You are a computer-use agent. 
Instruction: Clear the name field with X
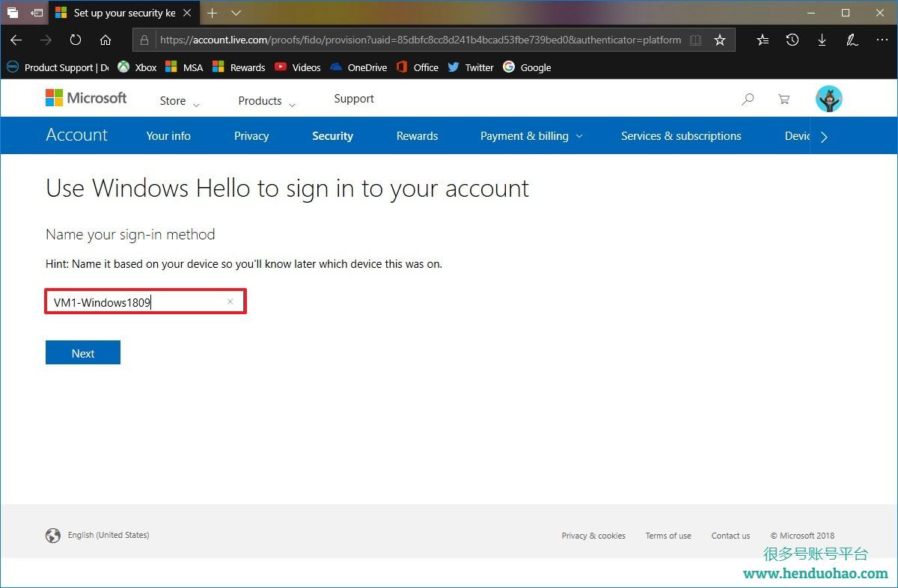click(x=230, y=301)
